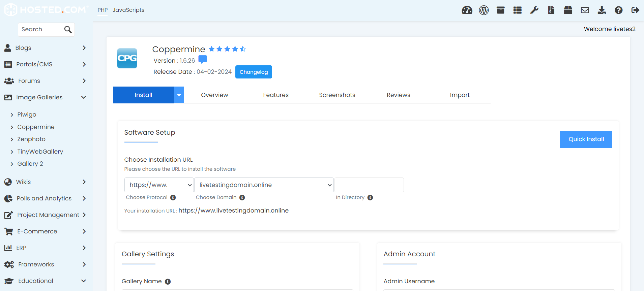Click the Coppermine CPG logo
The width and height of the screenshot is (644, 291).
point(127,58)
